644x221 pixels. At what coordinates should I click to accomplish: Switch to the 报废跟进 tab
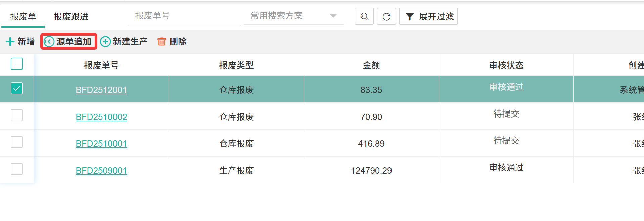click(x=71, y=16)
